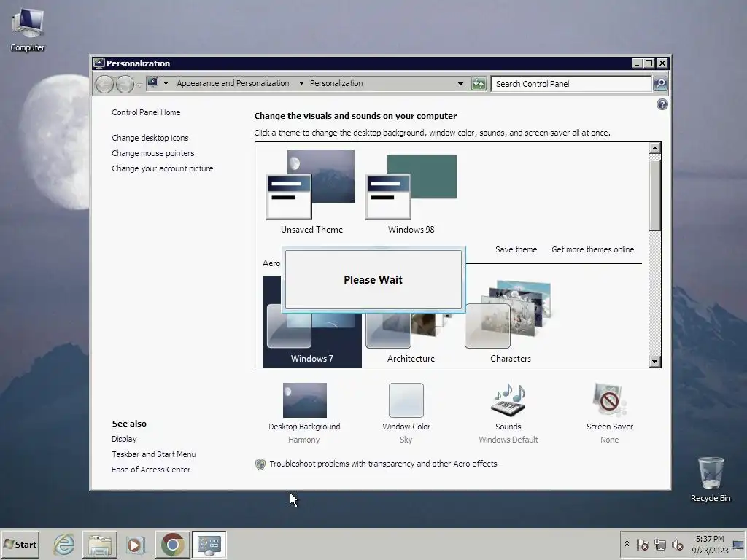The height and width of the screenshot is (560, 747).
Task: Click Personalization taskbar button
Action: [x=209, y=544]
